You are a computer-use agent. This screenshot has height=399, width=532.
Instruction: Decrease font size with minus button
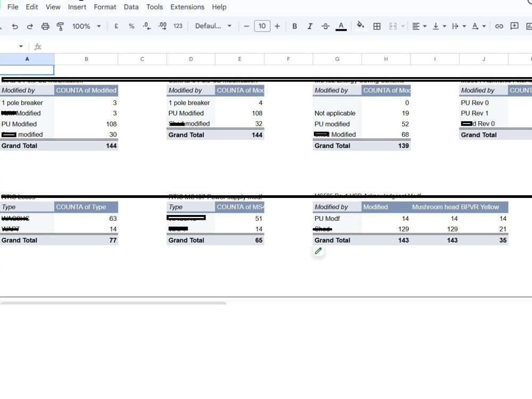247,26
